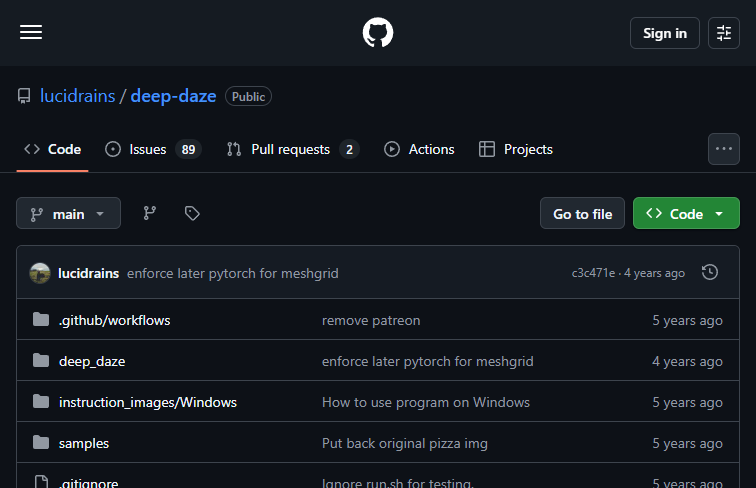Open the hamburger navigation menu

[31, 32]
